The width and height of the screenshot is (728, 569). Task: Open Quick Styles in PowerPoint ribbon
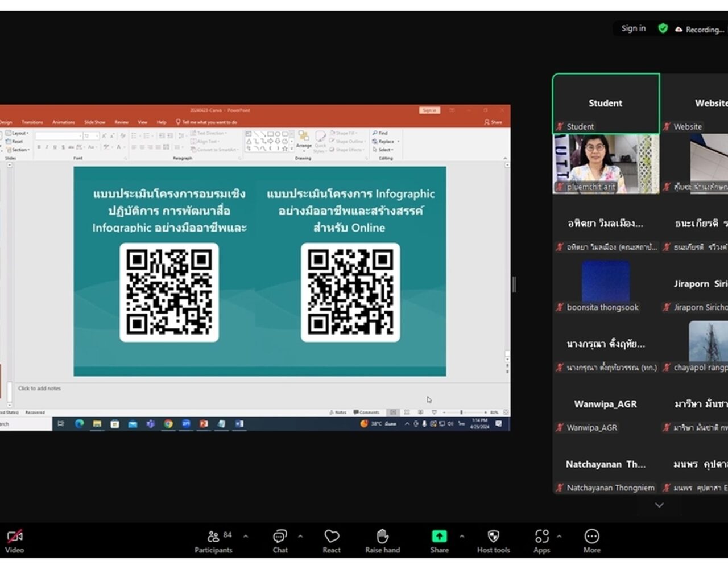point(320,141)
